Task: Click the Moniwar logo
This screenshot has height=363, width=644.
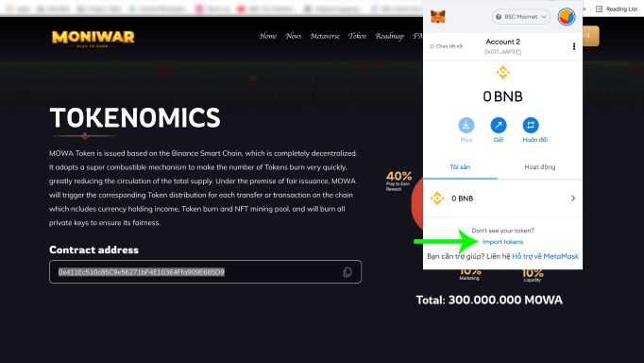Action: 93,39
